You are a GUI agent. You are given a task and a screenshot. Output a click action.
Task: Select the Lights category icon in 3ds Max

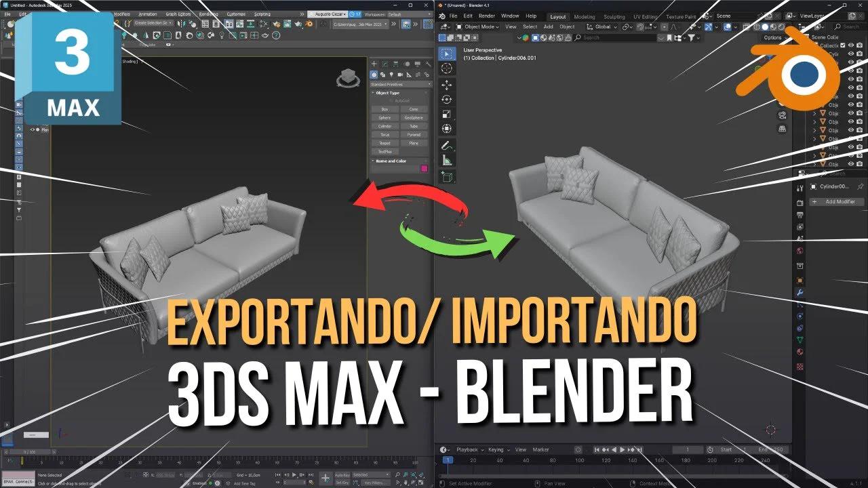coord(391,75)
